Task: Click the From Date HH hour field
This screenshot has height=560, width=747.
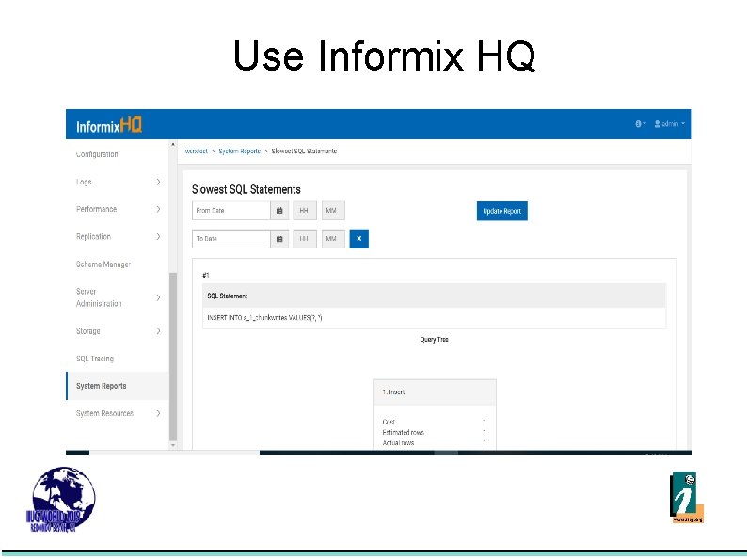Action: coord(305,210)
